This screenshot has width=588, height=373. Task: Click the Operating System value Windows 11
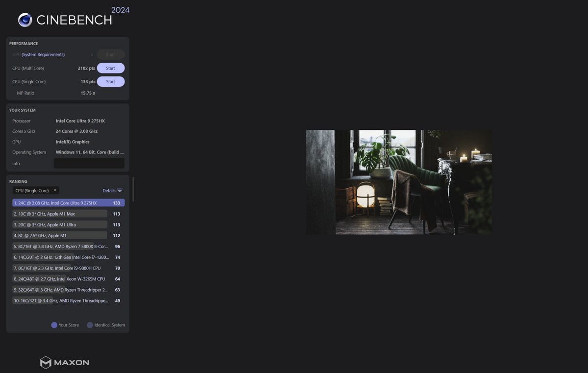click(x=90, y=152)
